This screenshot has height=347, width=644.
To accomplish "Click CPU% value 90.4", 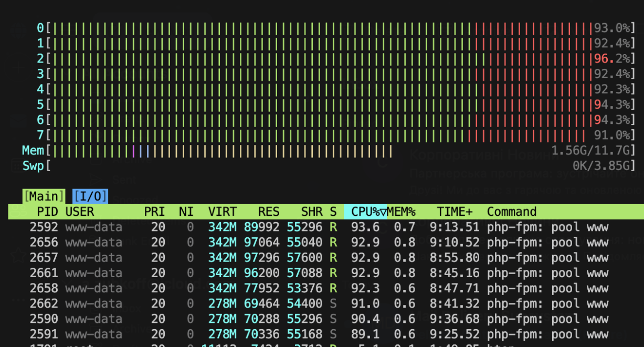I will (x=365, y=319).
